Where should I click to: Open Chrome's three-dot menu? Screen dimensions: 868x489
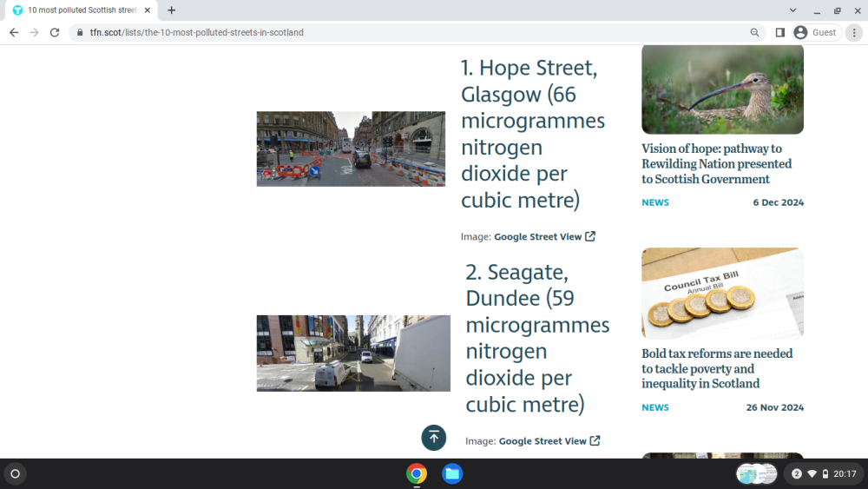click(x=854, y=33)
